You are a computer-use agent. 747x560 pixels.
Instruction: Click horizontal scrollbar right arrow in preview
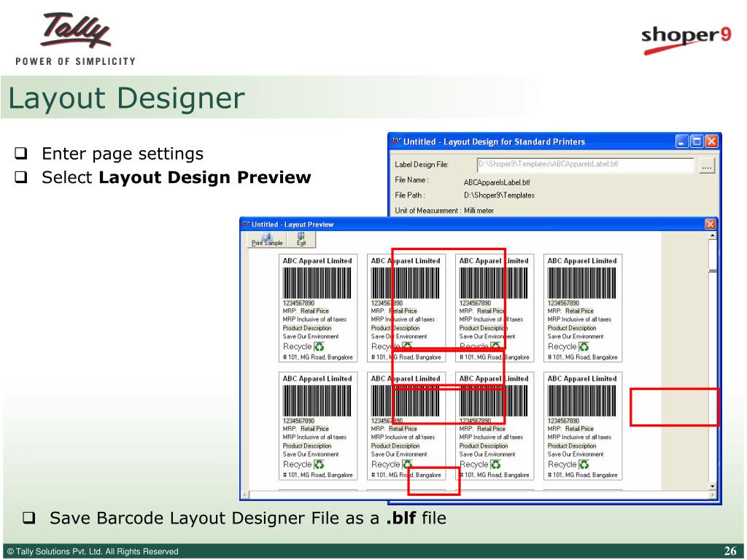[x=712, y=495]
